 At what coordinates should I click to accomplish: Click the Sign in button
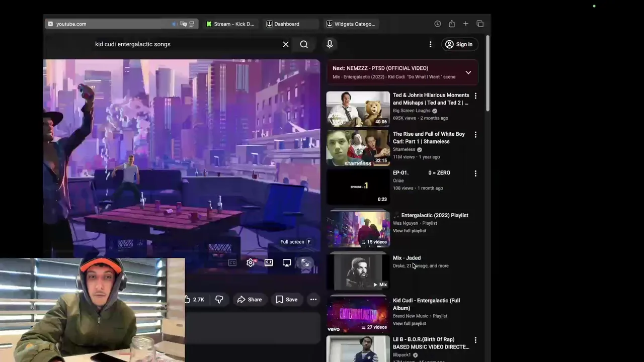pyautogui.click(x=459, y=44)
